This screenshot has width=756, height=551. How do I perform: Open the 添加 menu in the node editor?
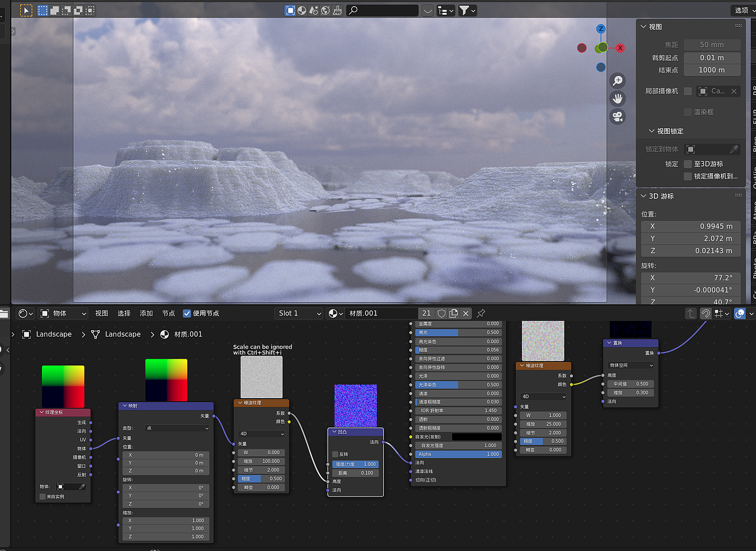click(x=146, y=313)
